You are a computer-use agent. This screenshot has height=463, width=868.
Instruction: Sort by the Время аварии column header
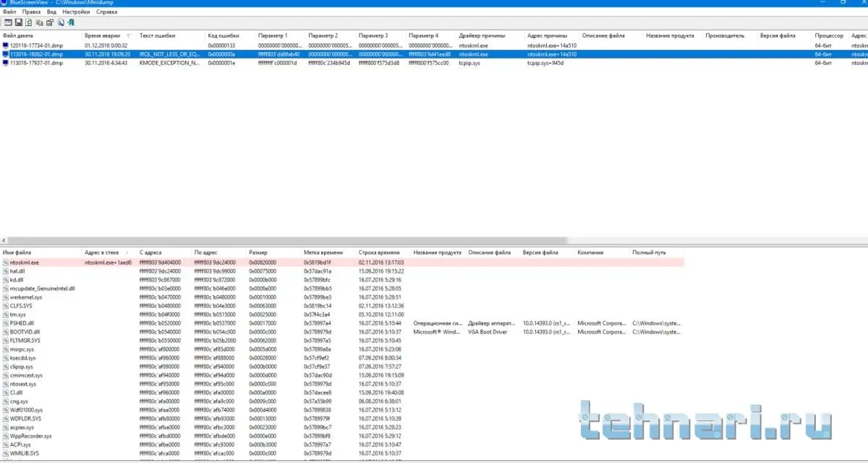(x=109, y=35)
